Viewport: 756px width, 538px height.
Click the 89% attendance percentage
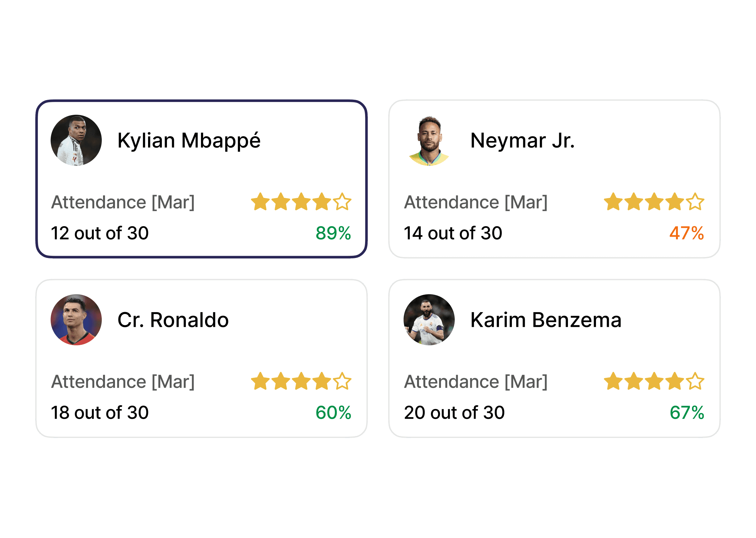[x=333, y=233]
